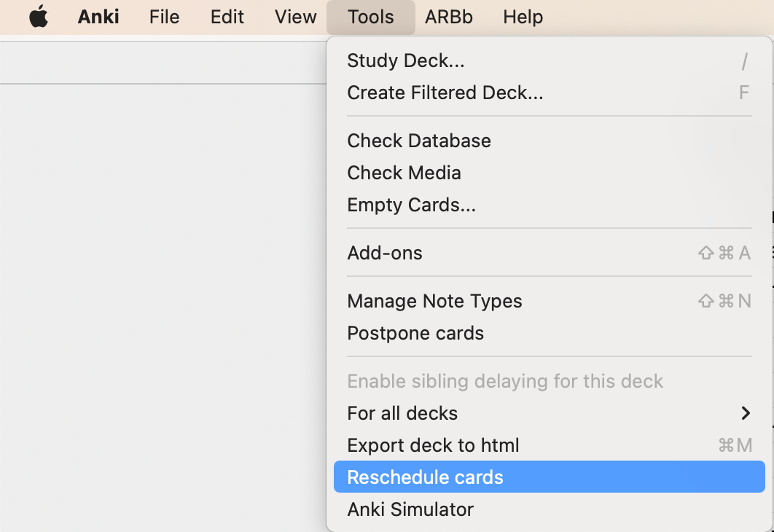Choose Postpone cards
Image resolution: width=774 pixels, height=532 pixels.
[x=415, y=333]
